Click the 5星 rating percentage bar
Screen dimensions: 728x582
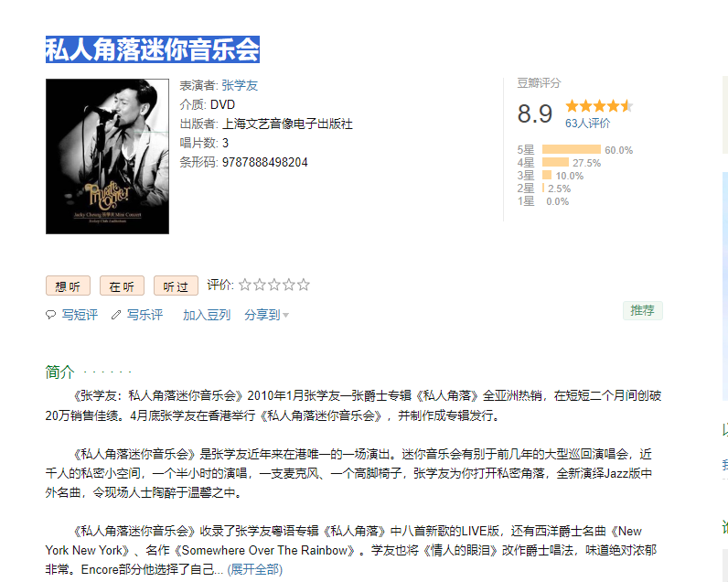click(x=572, y=149)
